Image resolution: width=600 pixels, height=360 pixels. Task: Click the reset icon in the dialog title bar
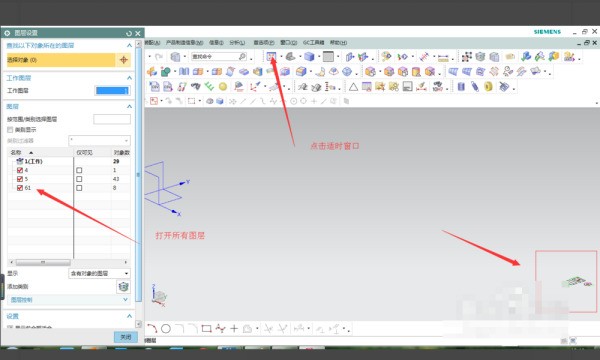click(129, 33)
